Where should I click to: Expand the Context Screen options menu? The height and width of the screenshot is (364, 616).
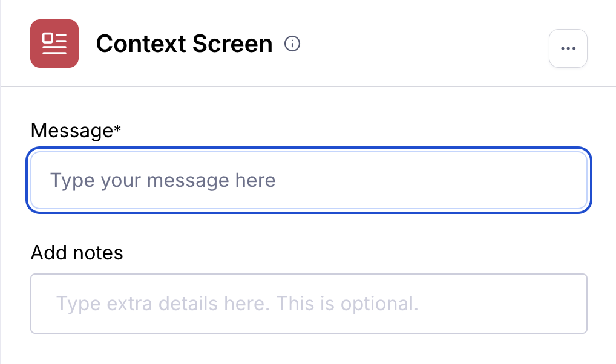(x=568, y=48)
